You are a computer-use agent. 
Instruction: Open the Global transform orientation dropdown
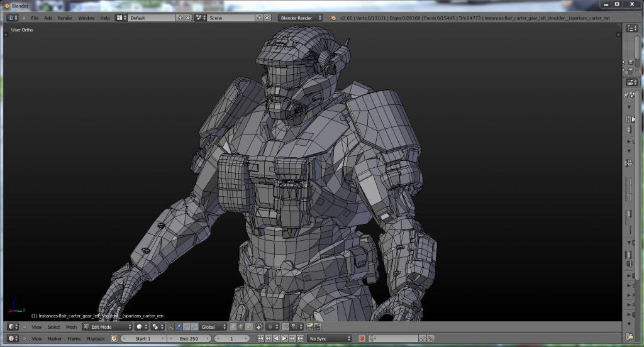[213, 327]
